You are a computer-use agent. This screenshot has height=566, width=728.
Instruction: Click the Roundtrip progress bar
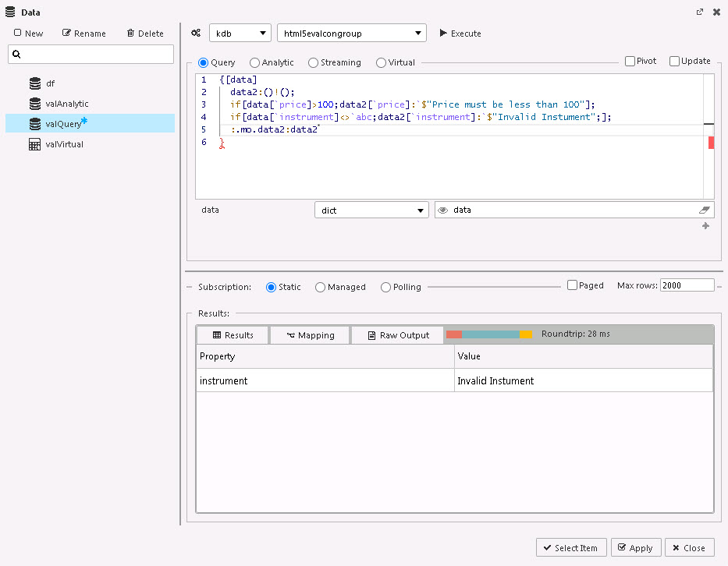point(488,334)
